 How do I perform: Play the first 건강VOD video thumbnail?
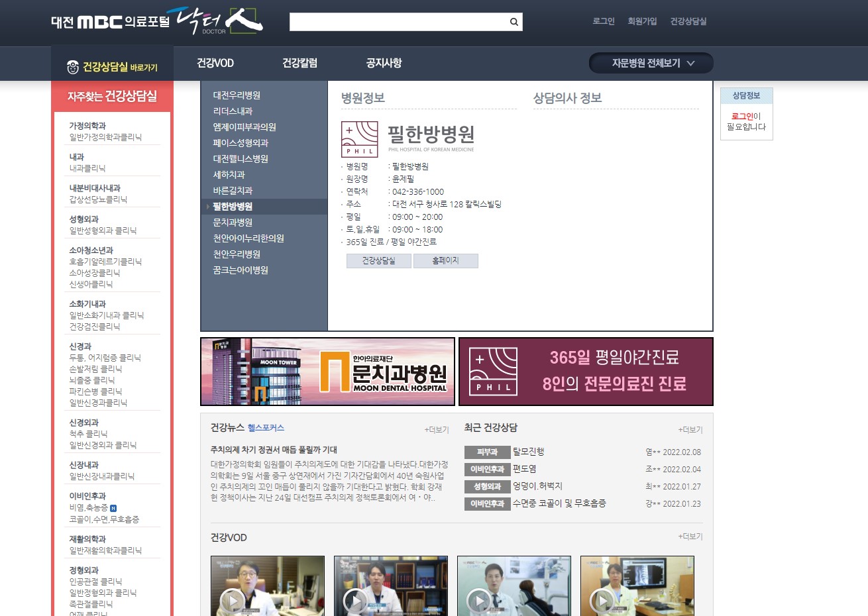point(268,586)
